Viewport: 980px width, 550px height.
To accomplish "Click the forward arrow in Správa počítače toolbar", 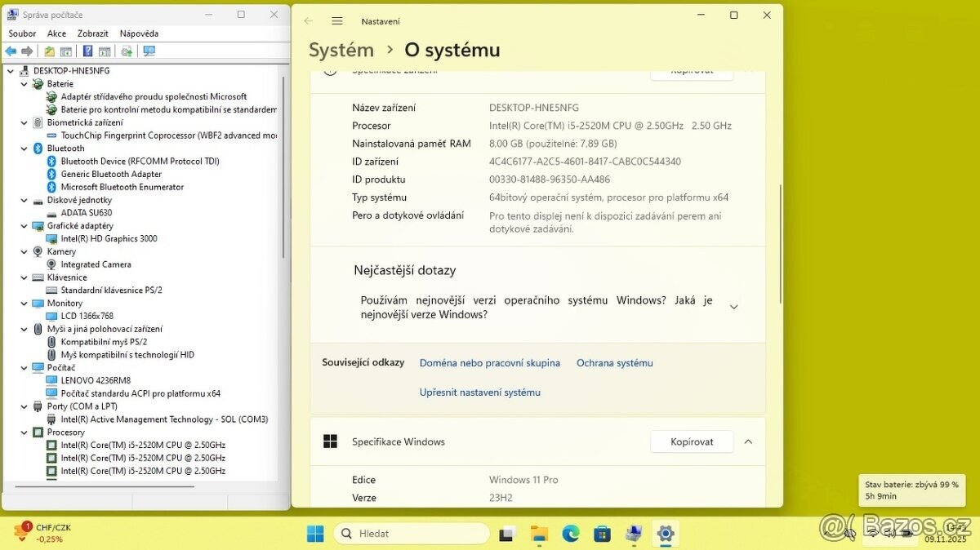I will [27, 51].
